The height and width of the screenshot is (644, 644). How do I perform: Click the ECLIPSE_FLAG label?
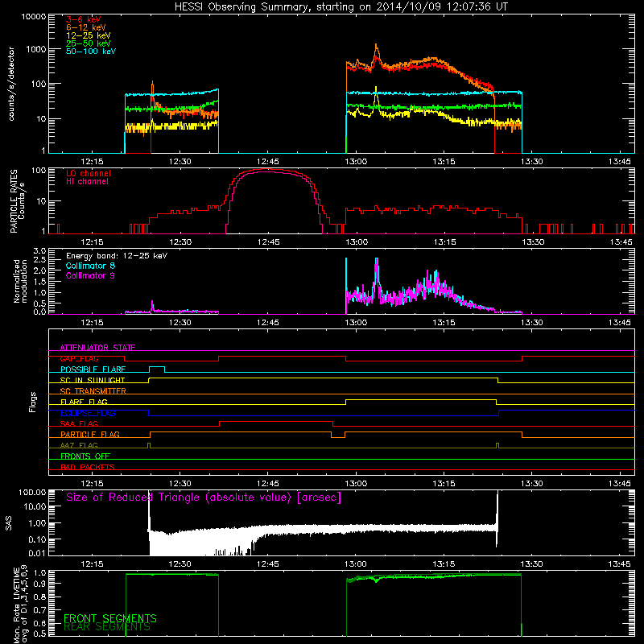coord(88,413)
